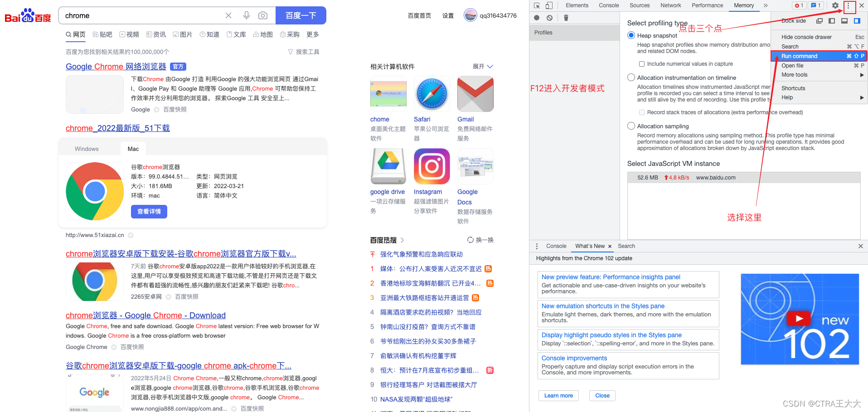
Task: Select the www.baidu.com VM instance row
Action: click(x=743, y=178)
